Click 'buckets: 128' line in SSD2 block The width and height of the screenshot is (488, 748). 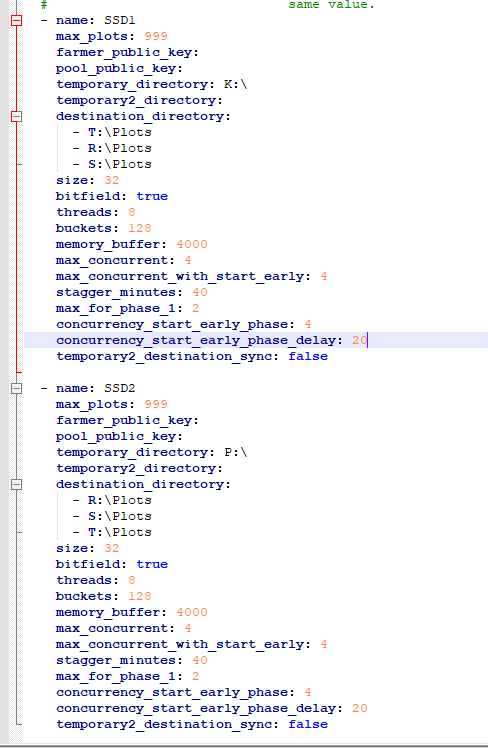pyautogui.click(x=104, y=596)
